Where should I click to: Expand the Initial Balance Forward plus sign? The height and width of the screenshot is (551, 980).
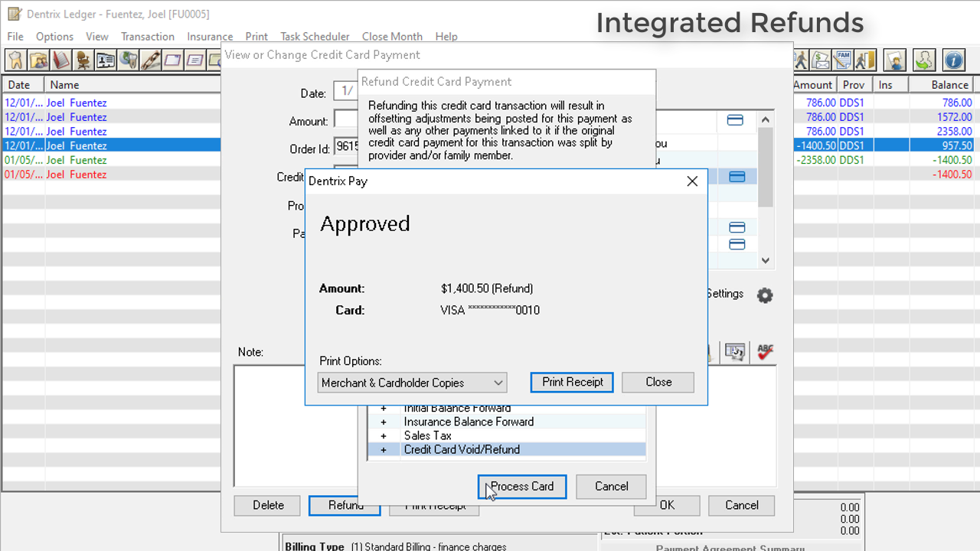click(384, 409)
